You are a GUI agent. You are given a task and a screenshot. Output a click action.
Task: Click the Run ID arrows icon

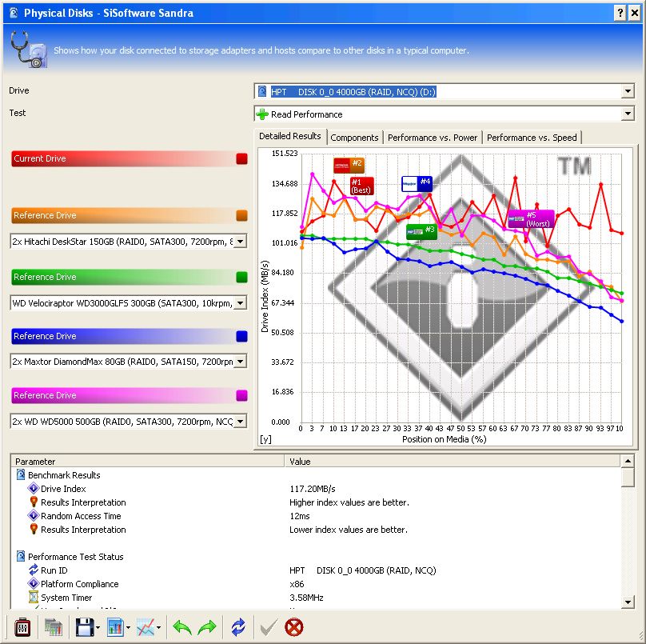(x=34, y=570)
